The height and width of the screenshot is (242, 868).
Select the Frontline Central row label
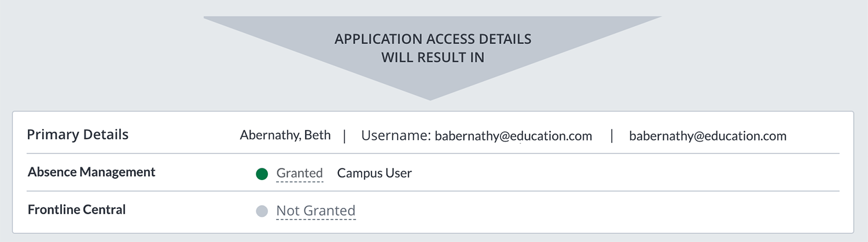(76, 210)
